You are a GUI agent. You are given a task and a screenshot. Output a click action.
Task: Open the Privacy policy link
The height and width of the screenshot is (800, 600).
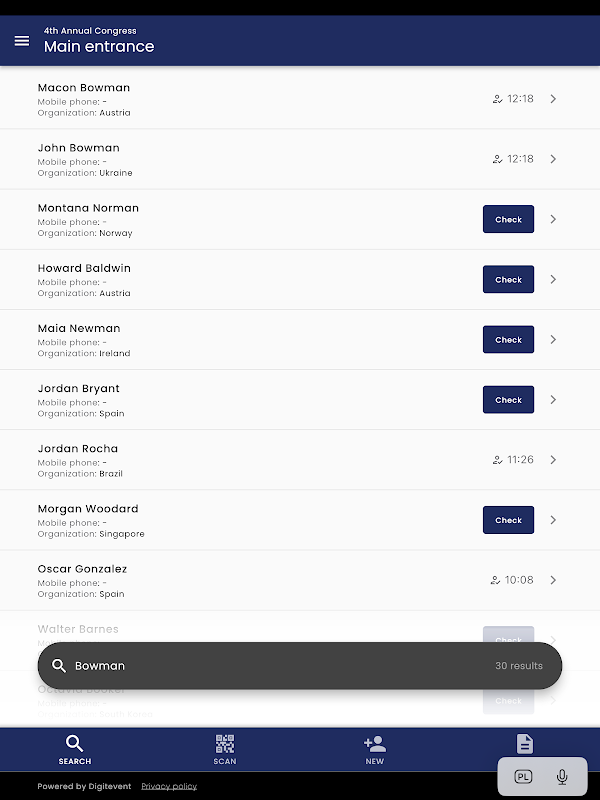pos(169,786)
